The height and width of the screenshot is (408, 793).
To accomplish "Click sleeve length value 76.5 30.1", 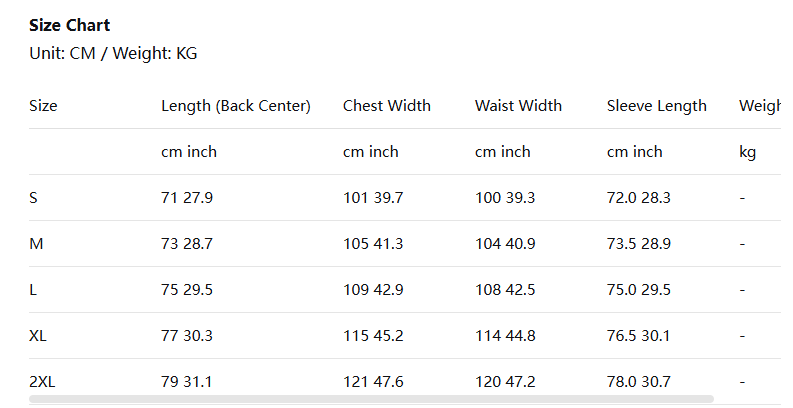I will (639, 336).
